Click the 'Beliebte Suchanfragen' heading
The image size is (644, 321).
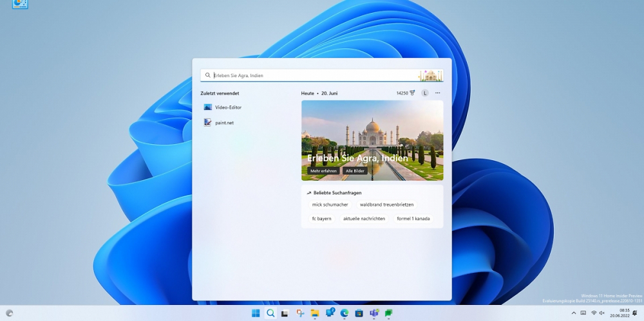[x=337, y=192]
